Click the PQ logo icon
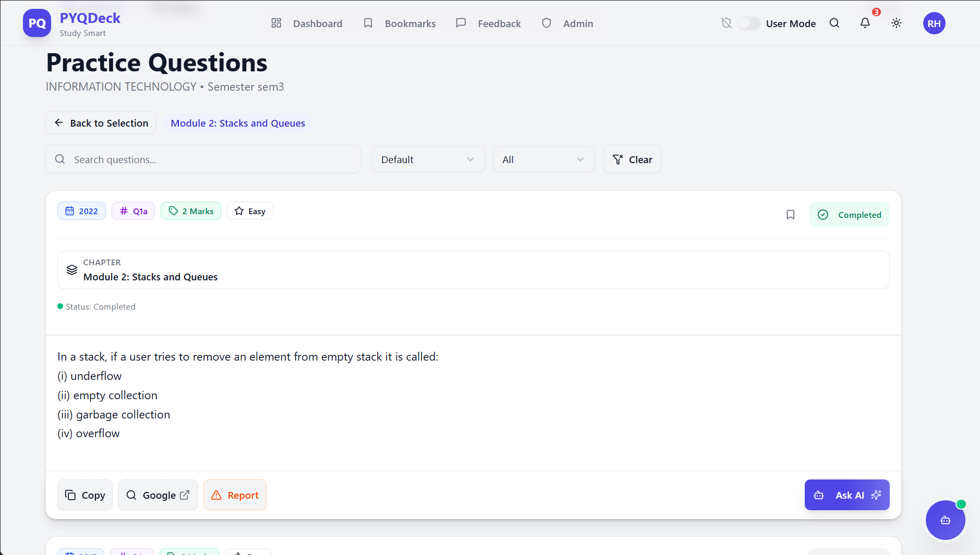 tap(37, 23)
